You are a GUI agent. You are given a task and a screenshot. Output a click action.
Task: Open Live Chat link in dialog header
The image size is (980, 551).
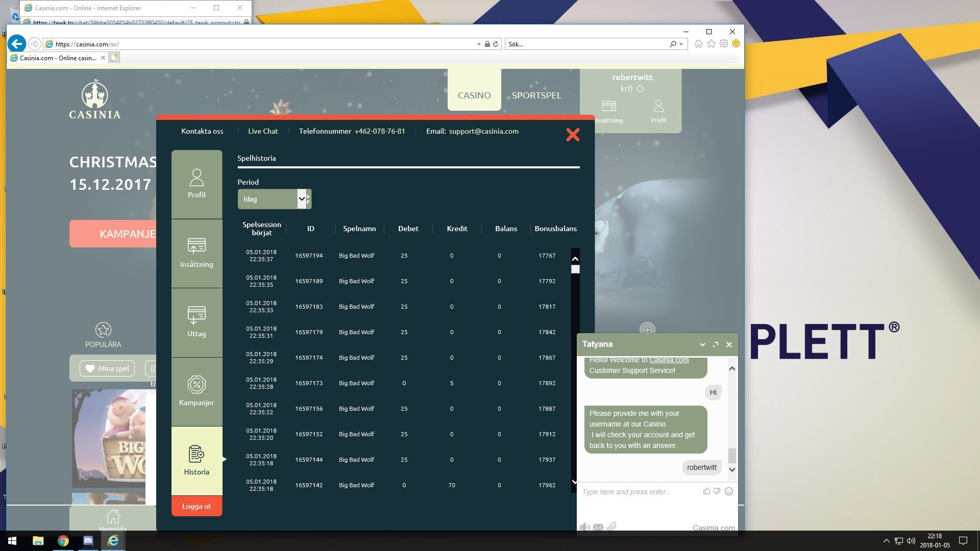click(x=263, y=131)
